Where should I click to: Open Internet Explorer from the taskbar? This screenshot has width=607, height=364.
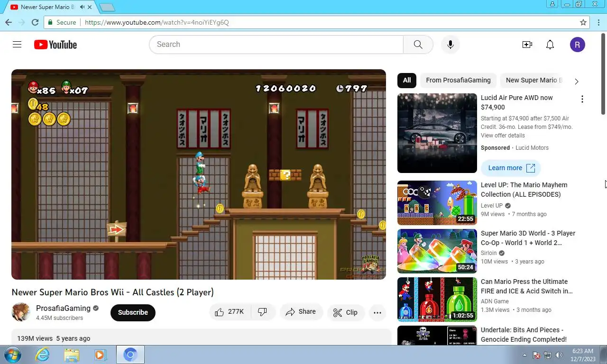[43, 355]
